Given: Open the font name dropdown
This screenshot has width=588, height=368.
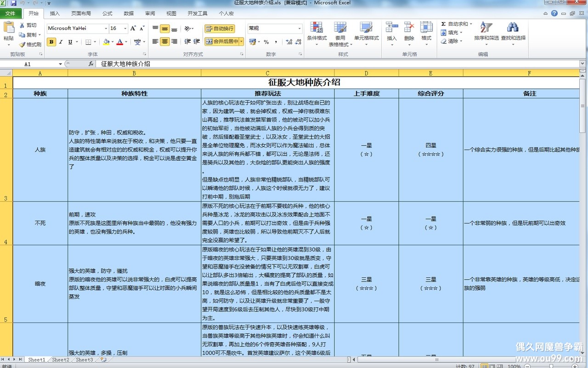Looking at the screenshot, I should [x=104, y=29].
